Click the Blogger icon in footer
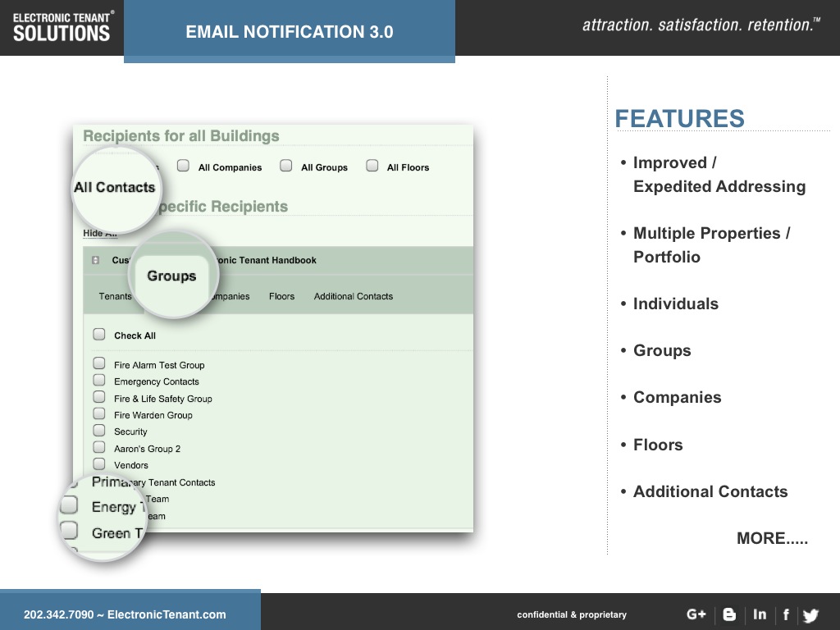 click(x=729, y=614)
